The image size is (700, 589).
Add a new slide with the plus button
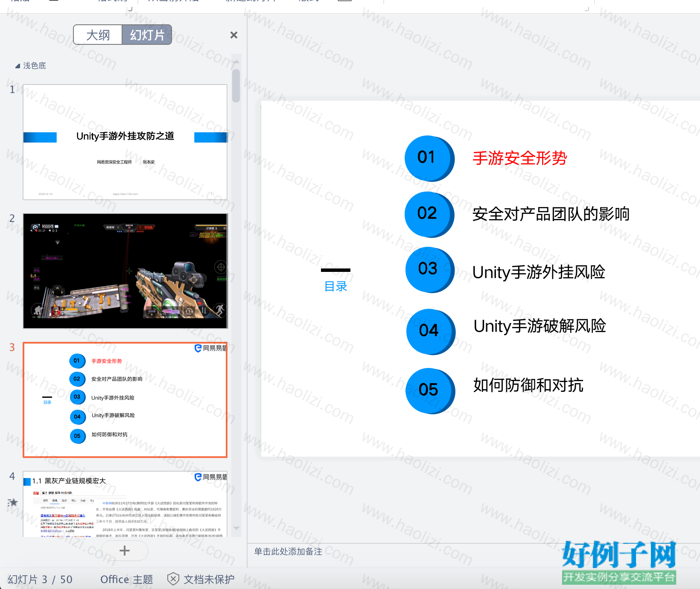pyautogui.click(x=125, y=551)
